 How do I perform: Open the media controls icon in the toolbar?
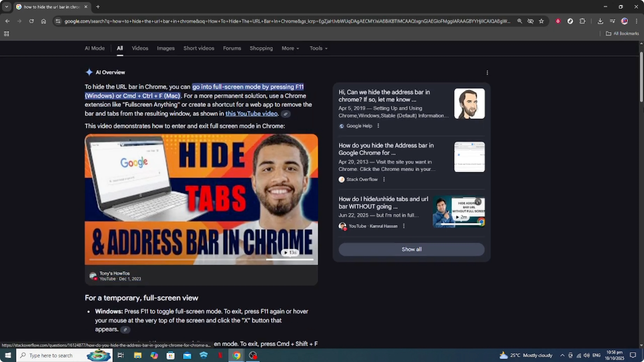coord(612,21)
